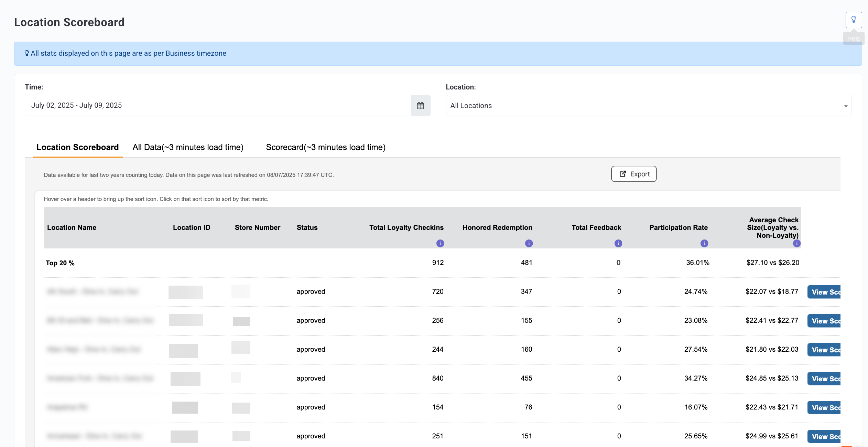Screen dimensions: 868x447
Task: Click the Location Name column header
Action: (x=72, y=227)
